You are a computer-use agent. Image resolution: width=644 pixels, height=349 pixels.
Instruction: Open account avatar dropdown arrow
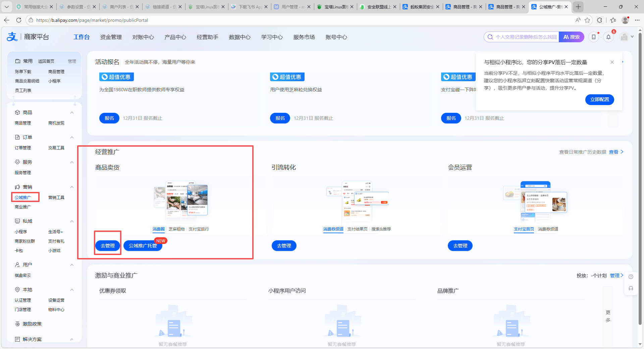(x=632, y=37)
